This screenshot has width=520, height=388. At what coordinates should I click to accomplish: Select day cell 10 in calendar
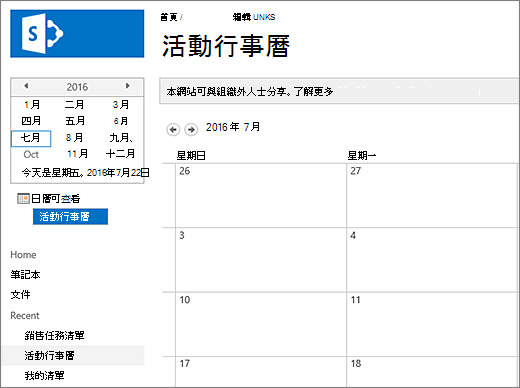(261, 324)
